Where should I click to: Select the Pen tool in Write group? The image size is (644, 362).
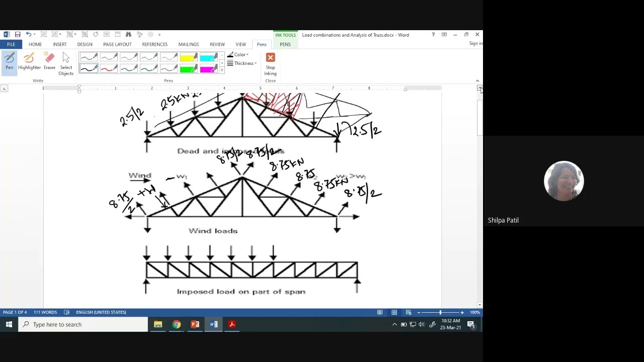(10, 62)
